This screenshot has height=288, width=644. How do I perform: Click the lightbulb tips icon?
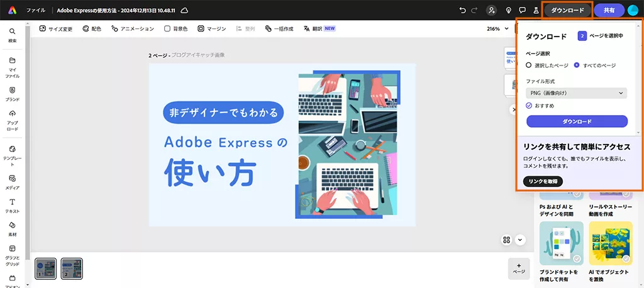(x=508, y=10)
